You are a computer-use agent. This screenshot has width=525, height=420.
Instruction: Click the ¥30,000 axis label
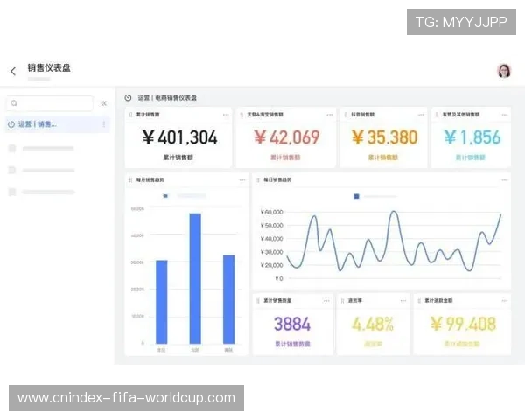(271, 252)
